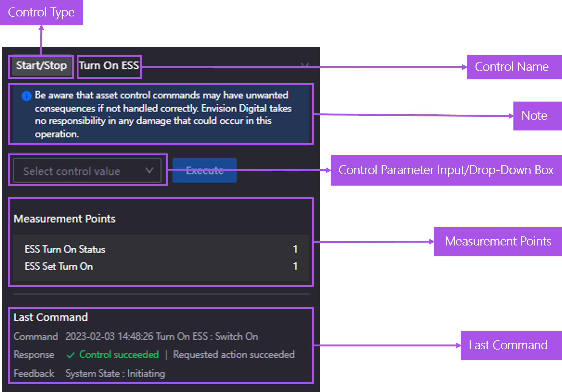
Task: Click the Start/Stop control type tag
Action: click(x=41, y=66)
